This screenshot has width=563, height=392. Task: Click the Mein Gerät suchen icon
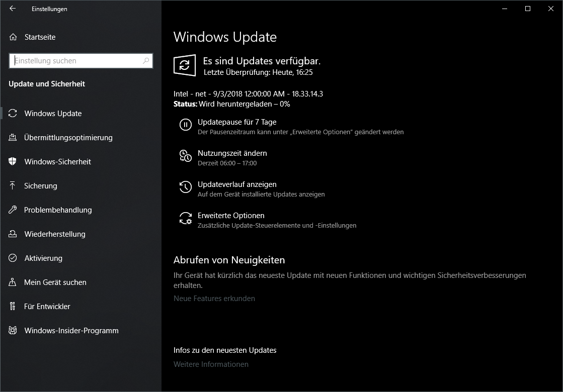[13, 282]
